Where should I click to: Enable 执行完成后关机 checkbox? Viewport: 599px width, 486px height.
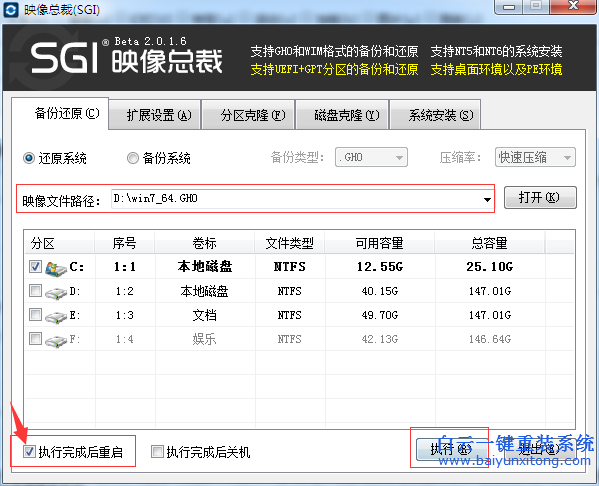157,452
